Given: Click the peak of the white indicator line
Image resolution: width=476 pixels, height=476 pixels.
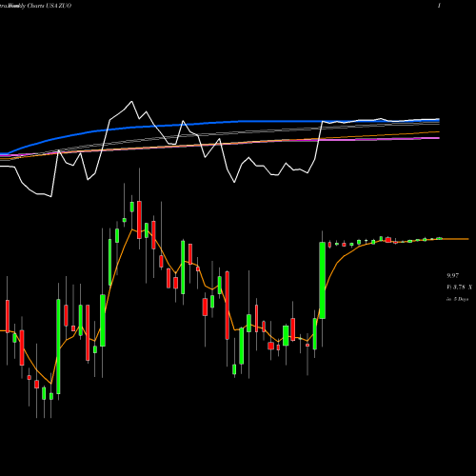Looking at the screenshot, I should point(131,102).
